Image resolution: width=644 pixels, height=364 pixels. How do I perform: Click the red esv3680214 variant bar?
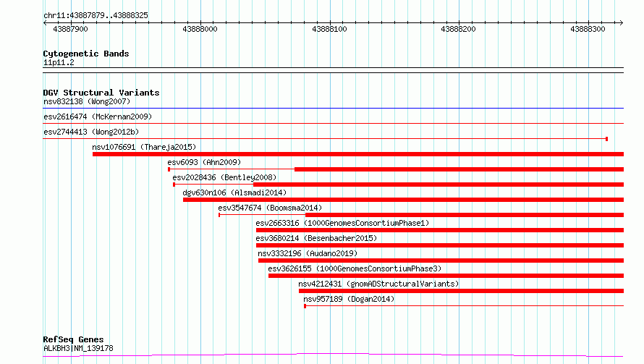pos(440,245)
